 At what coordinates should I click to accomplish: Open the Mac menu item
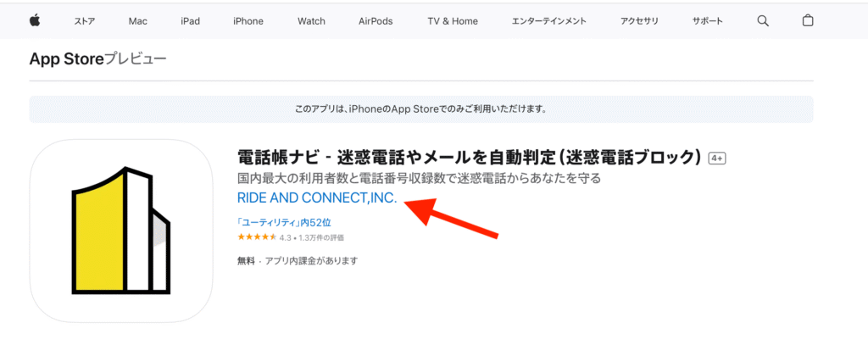(138, 21)
